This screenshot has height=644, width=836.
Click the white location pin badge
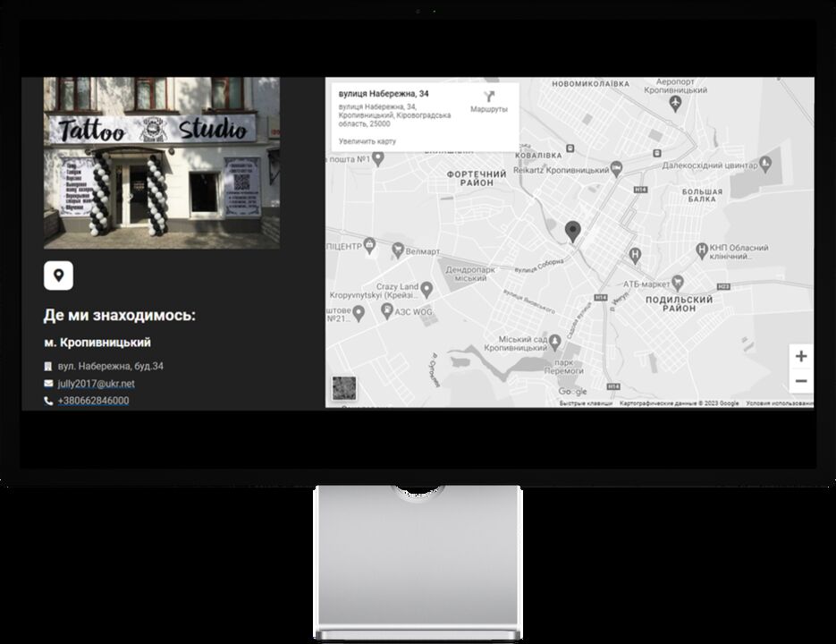coord(59,275)
